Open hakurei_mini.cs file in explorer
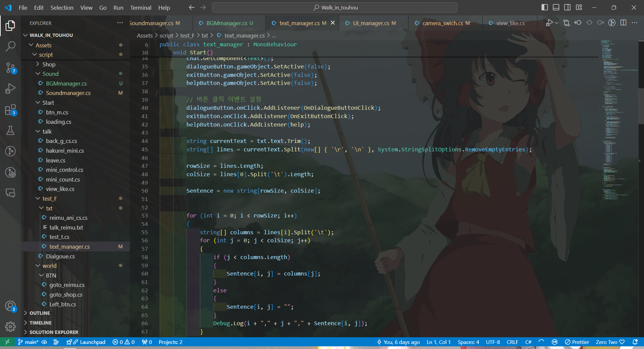The image size is (644, 349). (75, 151)
